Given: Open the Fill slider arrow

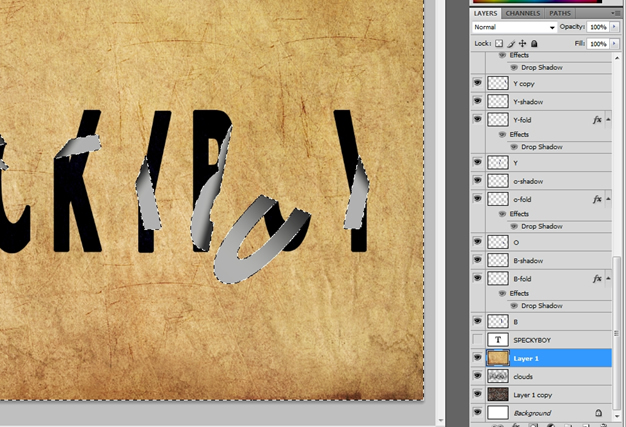Looking at the screenshot, I should click(614, 43).
